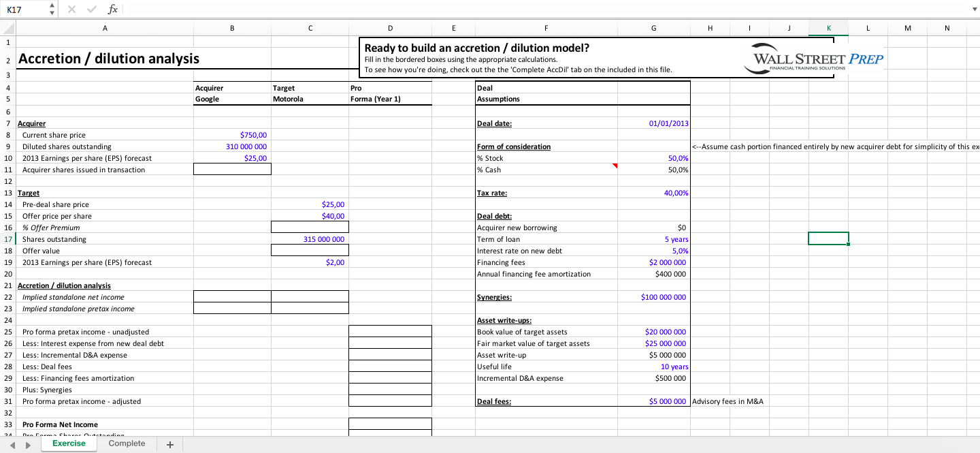The height and width of the screenshot is (453, 980).
Task: Click the Acquirer new borrowing $0 cell
Action: (653, 228)
